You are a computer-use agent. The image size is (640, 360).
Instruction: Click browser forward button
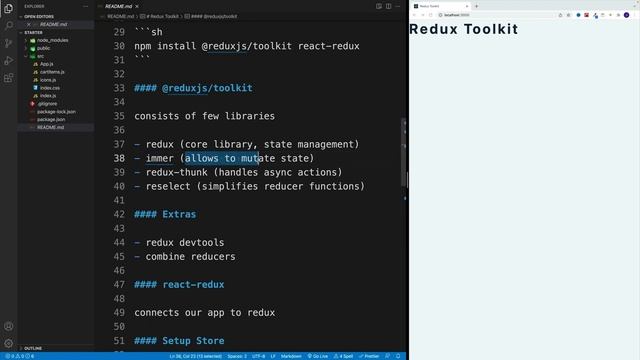[x=422, y=15]
